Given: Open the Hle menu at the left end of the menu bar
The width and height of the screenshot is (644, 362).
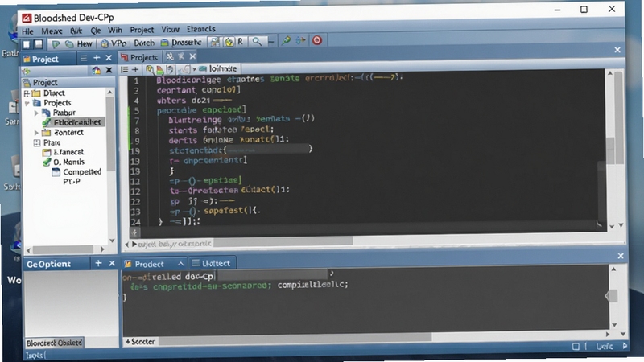Looking at the screenshot, I should pos(27,31).
